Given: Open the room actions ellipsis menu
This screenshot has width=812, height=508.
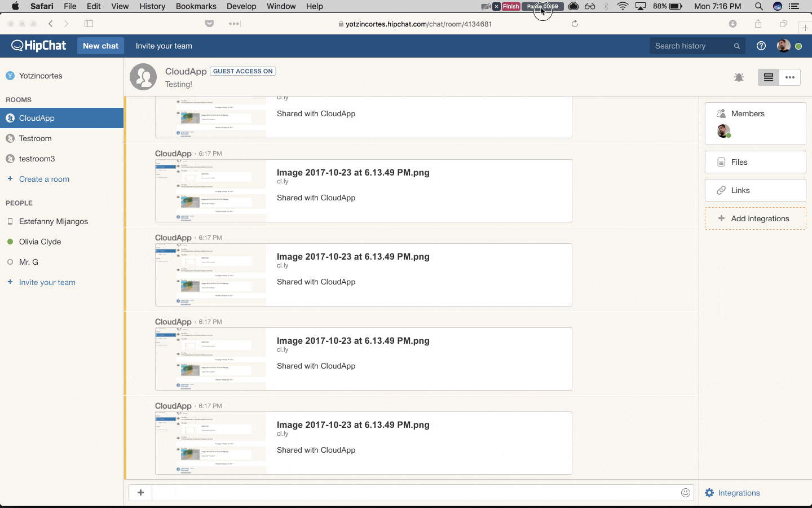Looking at the screenshot, I should pyautogui.click(x=789, y=77).
